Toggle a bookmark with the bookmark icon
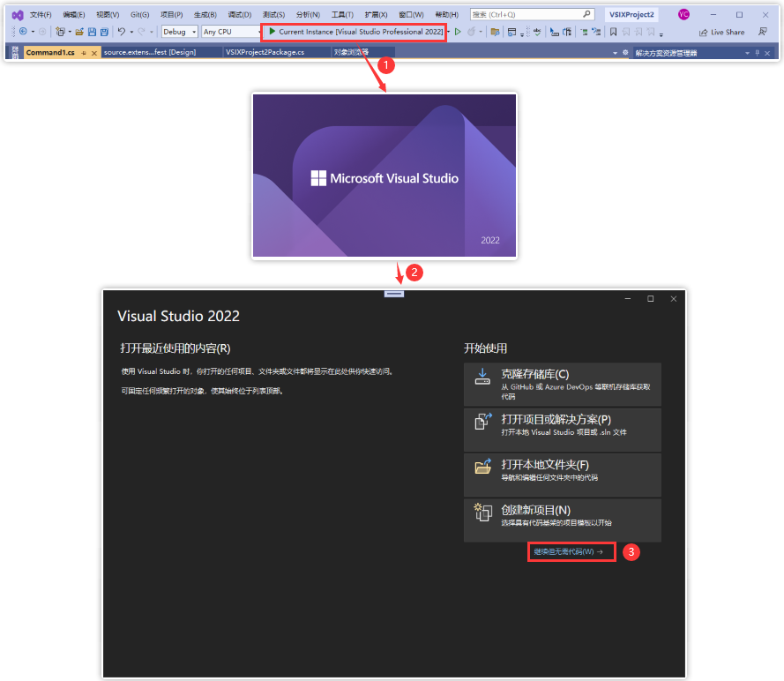The image size is (784, 681). [x=613, y=32]
